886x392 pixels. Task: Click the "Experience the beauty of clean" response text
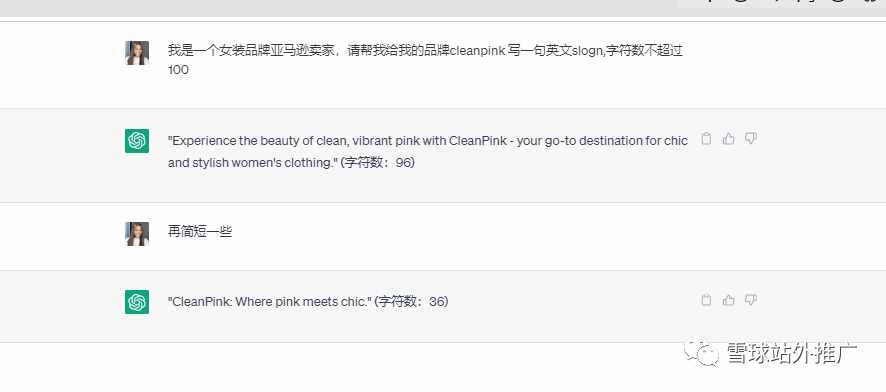[x=428, y=151]
